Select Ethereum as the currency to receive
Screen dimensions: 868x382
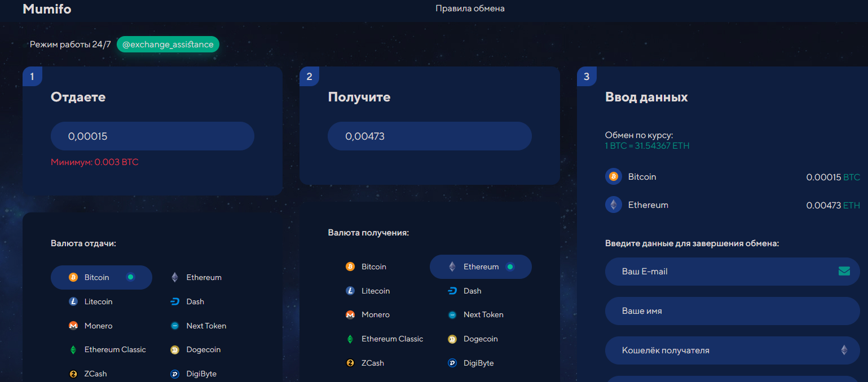pos(481,266)
